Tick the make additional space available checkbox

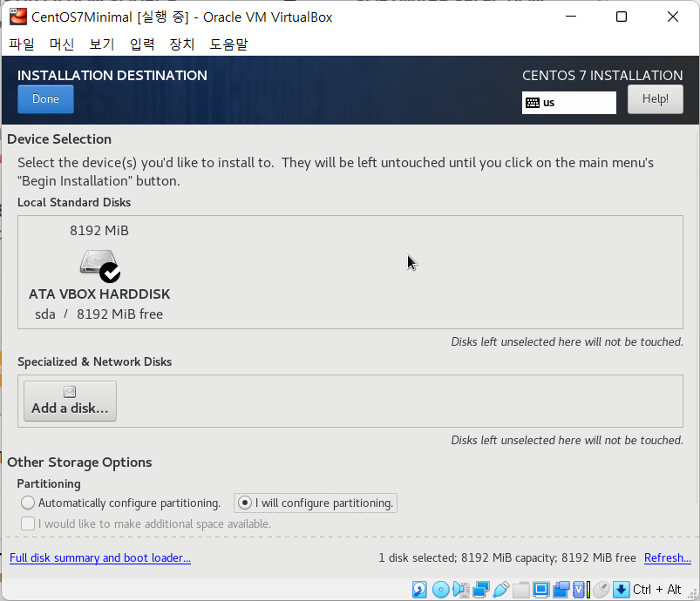[x=28, y=523]
